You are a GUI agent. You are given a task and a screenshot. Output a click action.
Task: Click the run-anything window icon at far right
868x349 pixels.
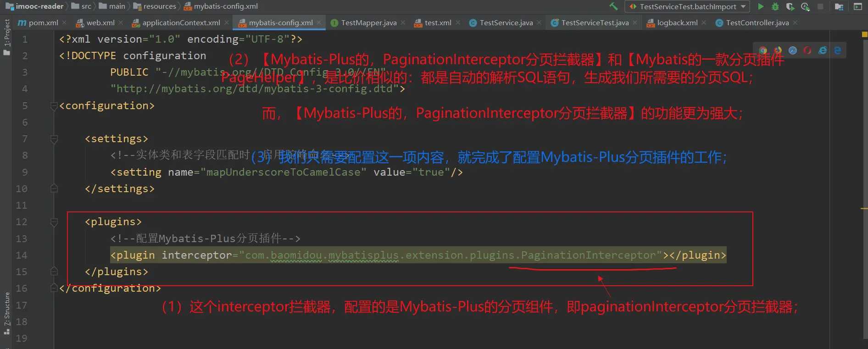[857, 6]
